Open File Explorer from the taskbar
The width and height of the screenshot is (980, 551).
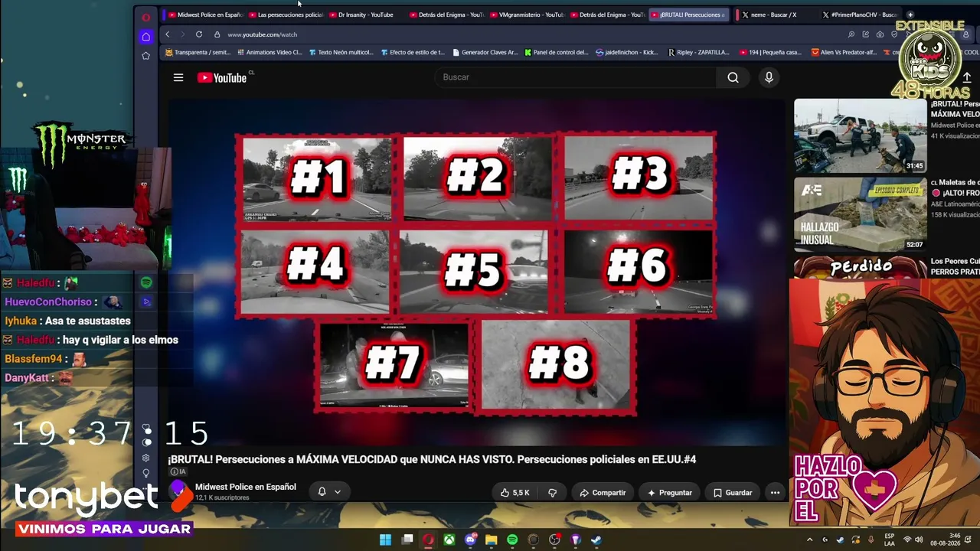coord(492,540)
